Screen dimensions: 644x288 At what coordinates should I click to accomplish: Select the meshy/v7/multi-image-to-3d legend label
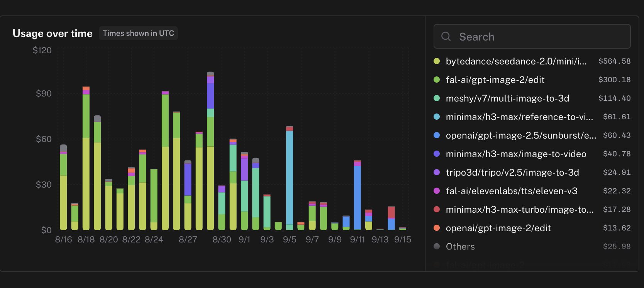507,98
